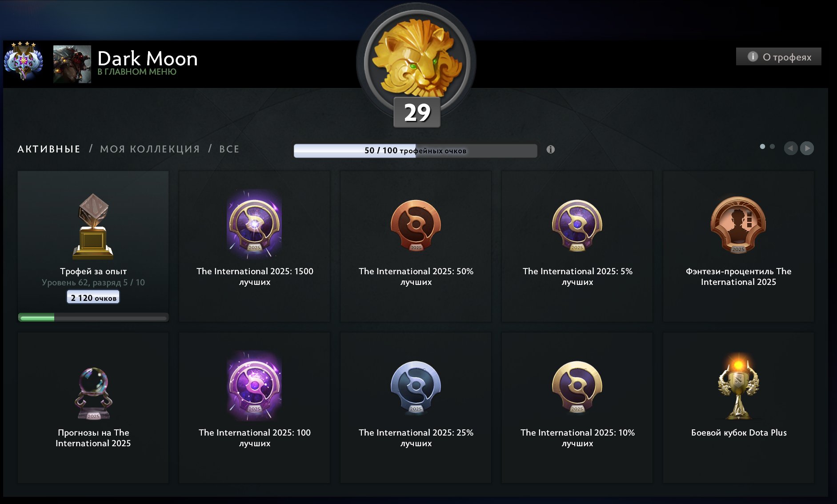
Task: Open the crystal ball predictions trophy
Action: point(93,393)
